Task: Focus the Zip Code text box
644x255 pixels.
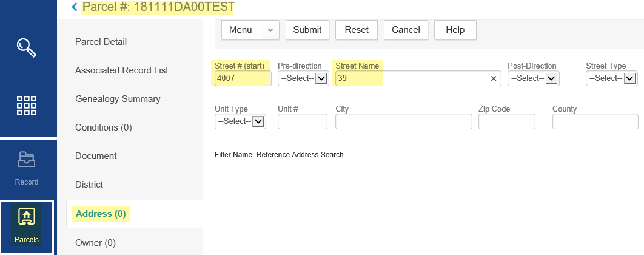Action: [506, 121]
